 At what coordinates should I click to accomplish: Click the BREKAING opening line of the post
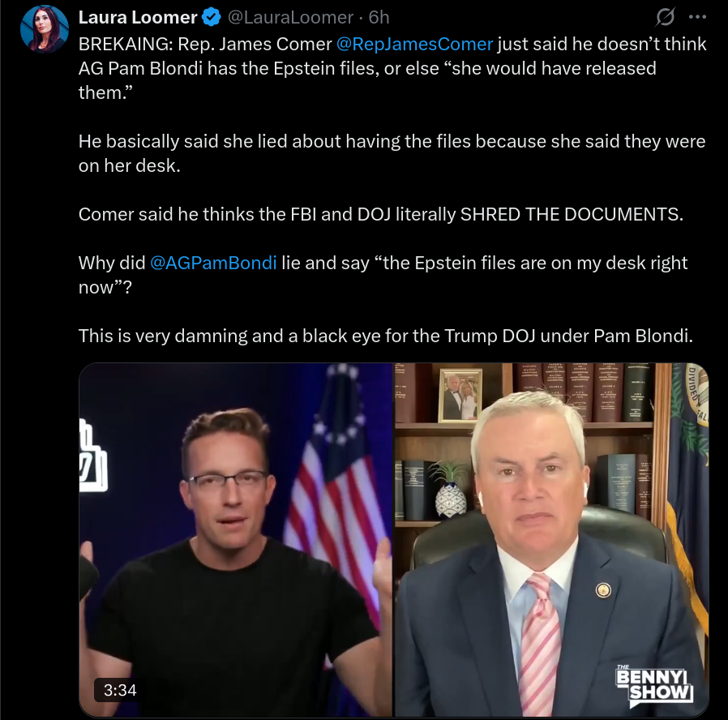point(392,44)
